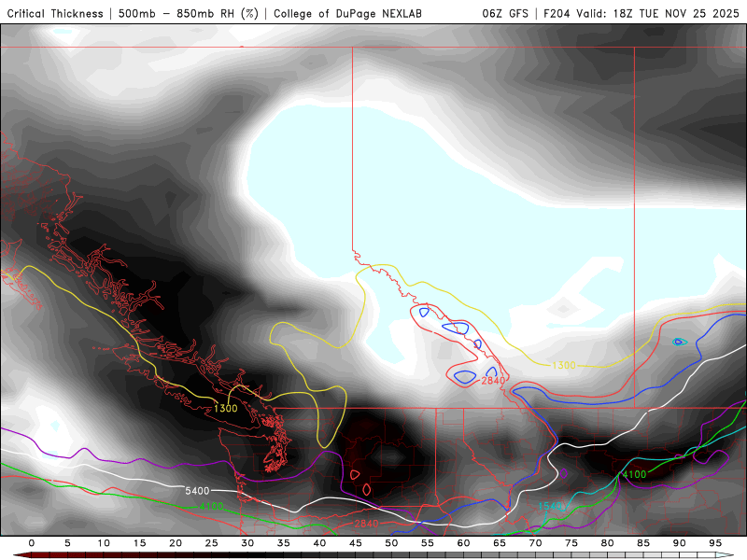Click the small cyan closed contour in Manitoba
Image resolution: width=747 pixels, height=560 pixels.
tap(680, 342)
